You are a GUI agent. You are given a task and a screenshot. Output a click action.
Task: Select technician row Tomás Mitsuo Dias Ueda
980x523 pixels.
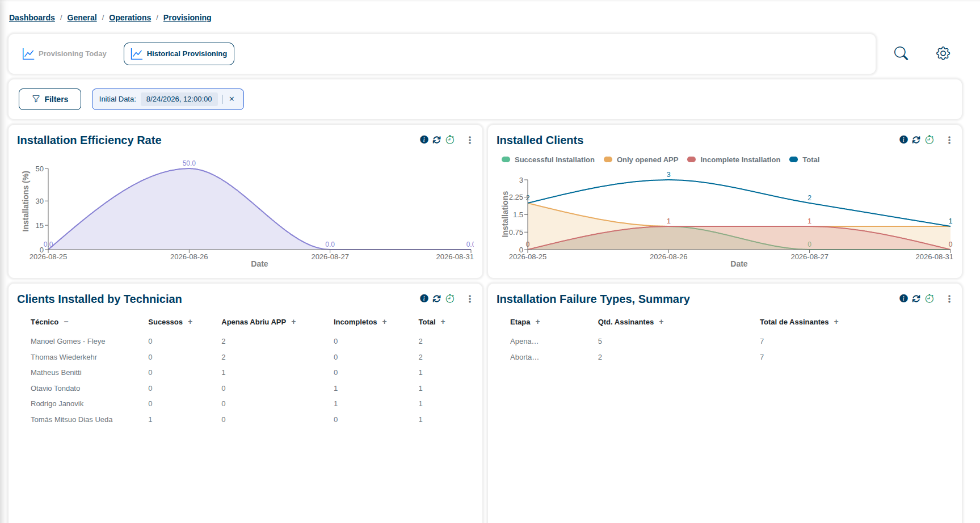[x=245, y=420]
